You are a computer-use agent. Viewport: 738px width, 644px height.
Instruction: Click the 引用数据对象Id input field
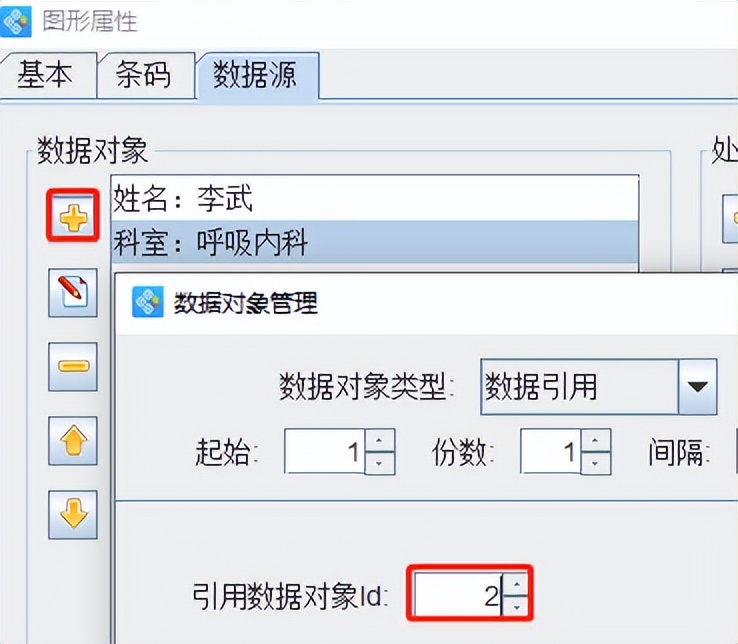click(x=458, y=594)
